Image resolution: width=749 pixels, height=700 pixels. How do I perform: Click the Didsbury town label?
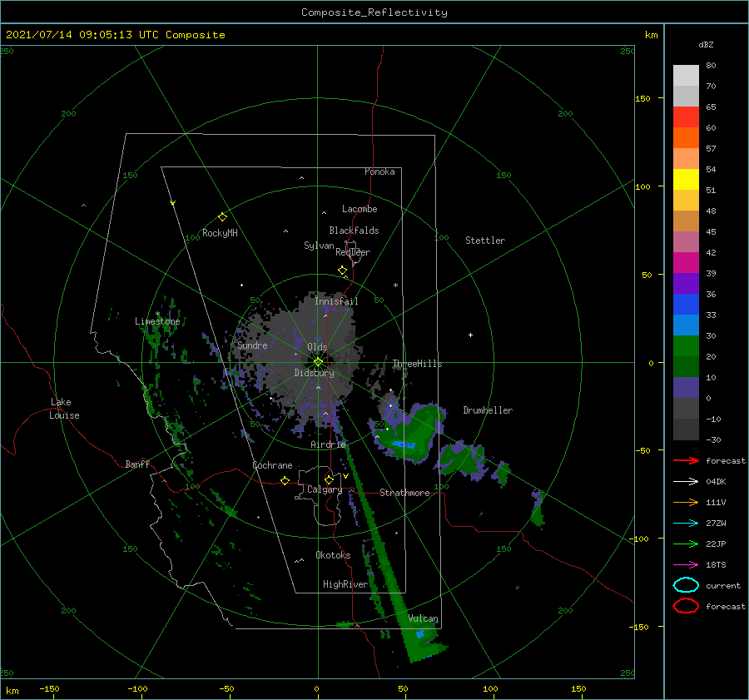point(315,373)
